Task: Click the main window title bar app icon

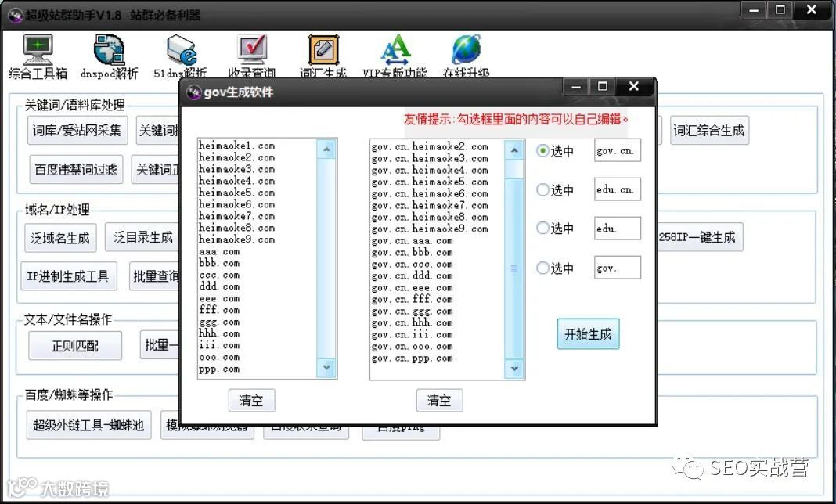Action: (x=15, y=15)
